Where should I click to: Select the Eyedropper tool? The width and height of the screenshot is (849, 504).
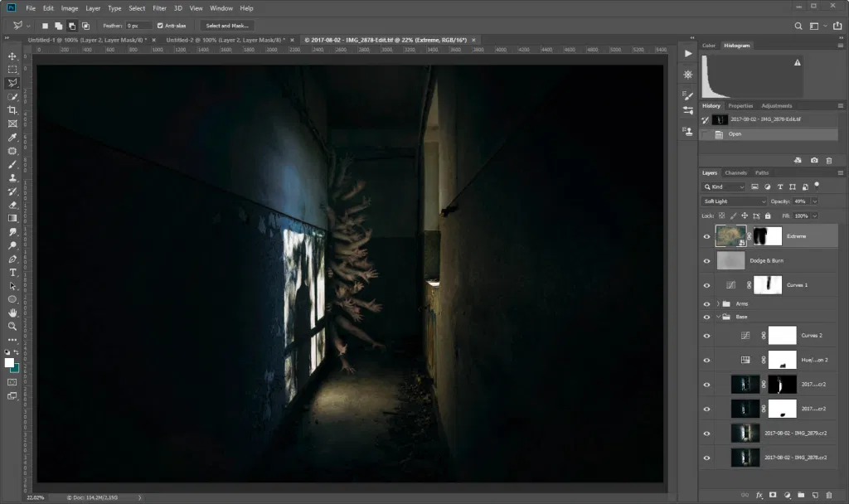coord(12,138)
